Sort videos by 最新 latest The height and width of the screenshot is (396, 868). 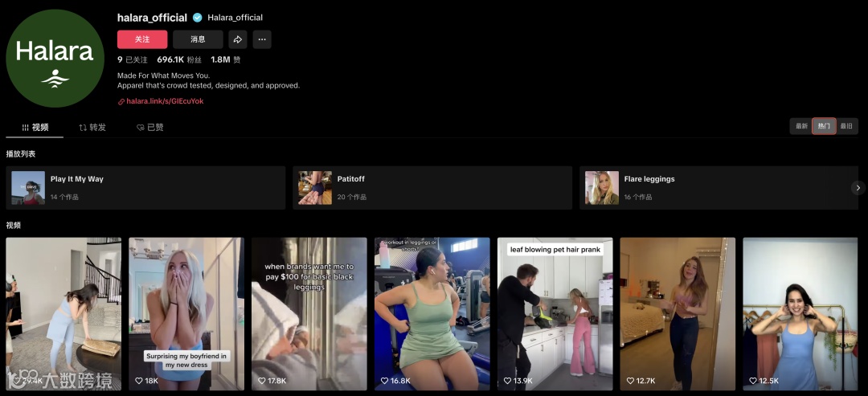tap(801, 126)
